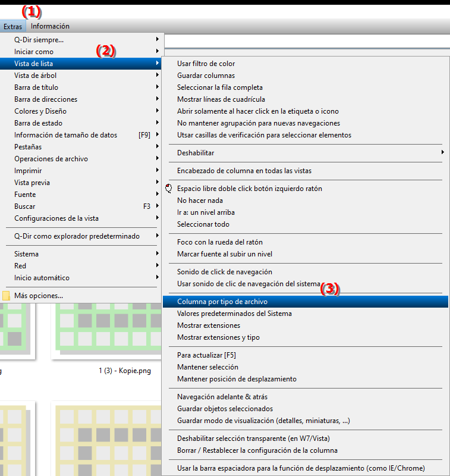Toggle Guardar objetos seleccionados
Image resolution: width=450 pixels, height=476 pixels.
306,409
